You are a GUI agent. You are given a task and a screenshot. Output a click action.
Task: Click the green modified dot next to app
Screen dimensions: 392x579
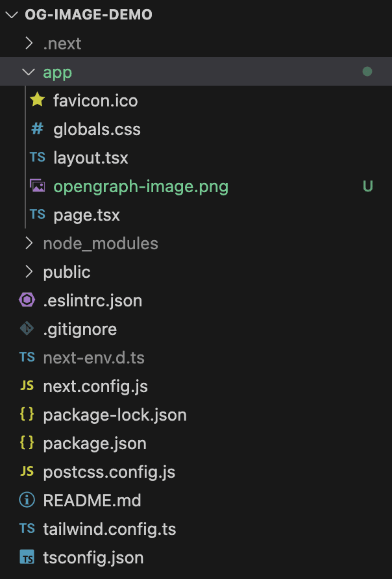[x=368, y=71]
